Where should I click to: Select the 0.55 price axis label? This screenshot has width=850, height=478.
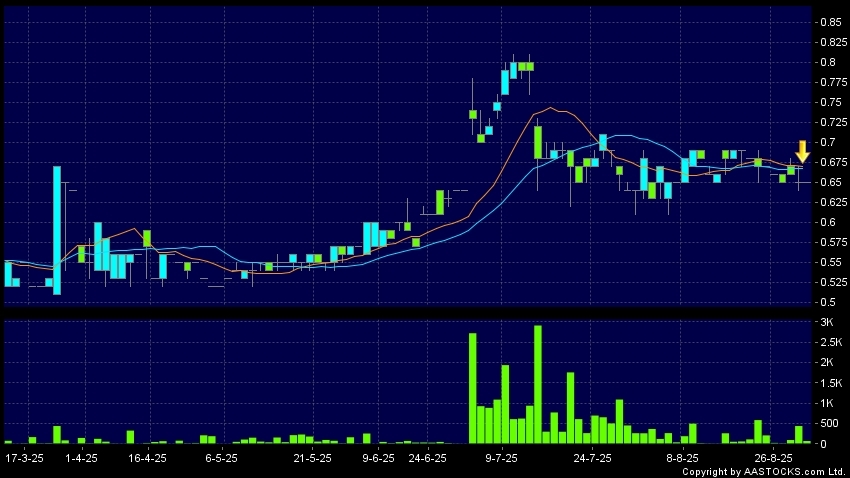tap(830, 262)
